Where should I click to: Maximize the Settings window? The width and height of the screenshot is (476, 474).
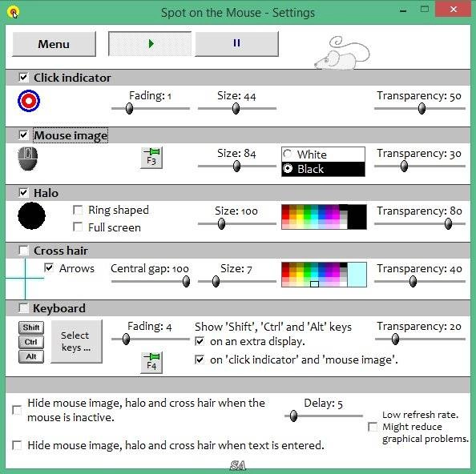pos(425,9)
